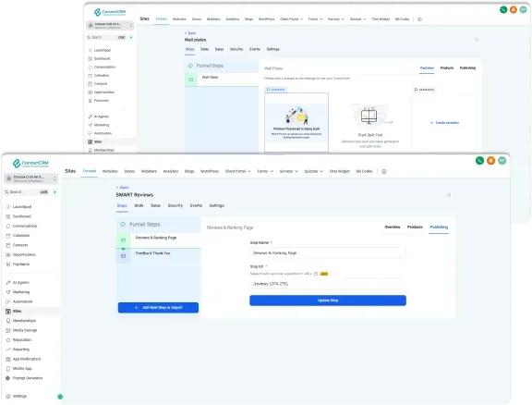Viewport: 532px width, 405px height.
Task: Click the Calendars icon in front sidebar
Action: click(8, 236)
